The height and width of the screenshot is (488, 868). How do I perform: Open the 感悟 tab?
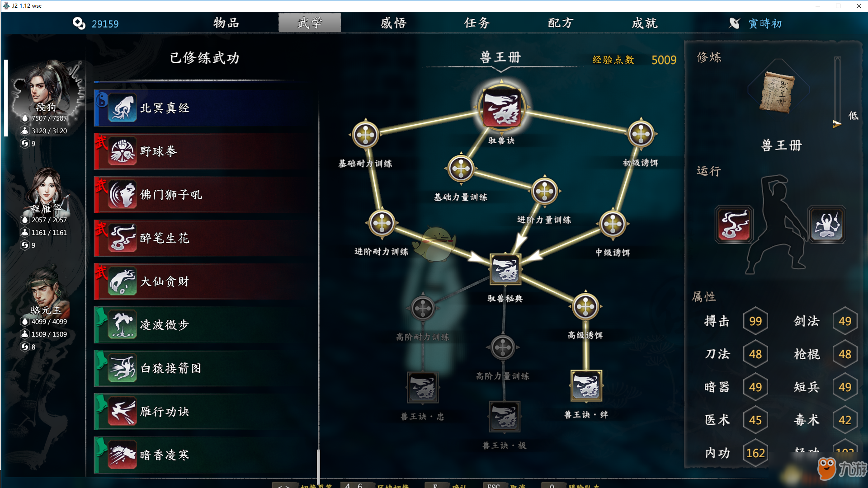point(393,23)
